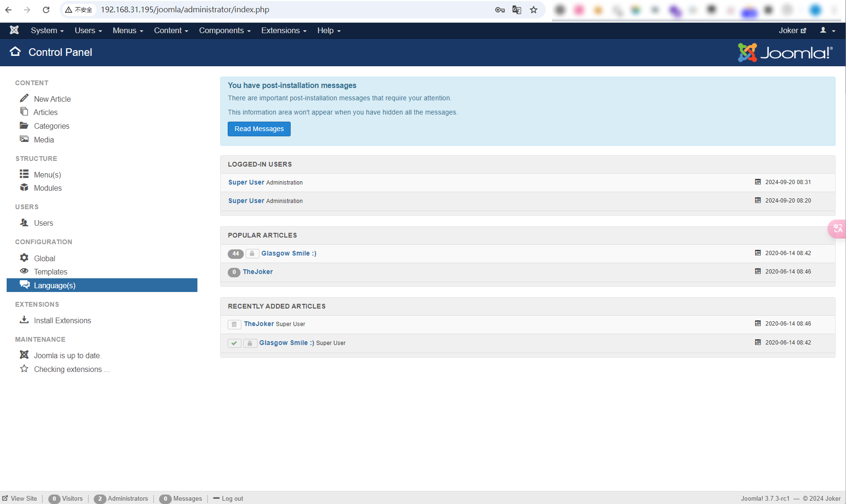
Task: Click the pencil icon beside New Article
Action: coord(24,98)
